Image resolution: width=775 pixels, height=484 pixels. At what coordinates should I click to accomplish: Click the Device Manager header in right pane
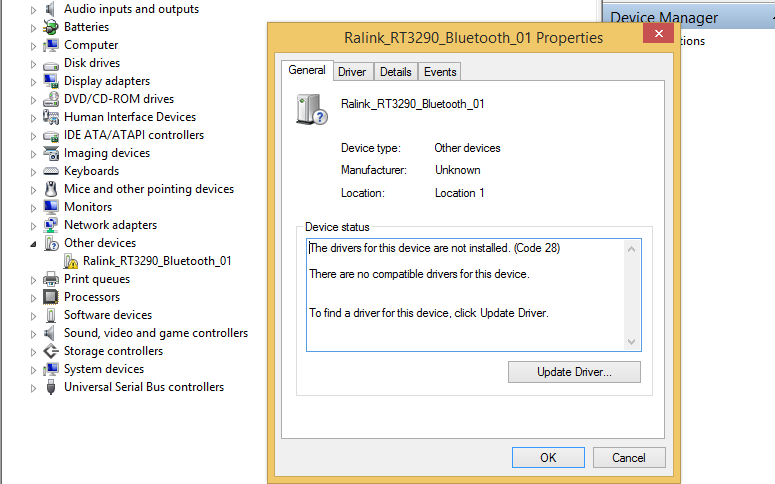tap(664, 18)
